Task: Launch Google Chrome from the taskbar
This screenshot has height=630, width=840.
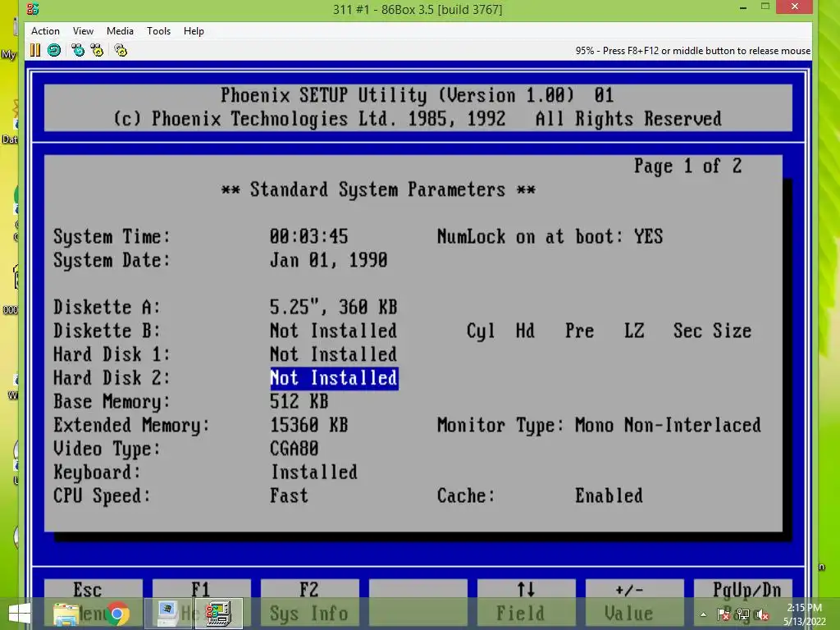Action: pyautogui.click(x=117, y=614)
